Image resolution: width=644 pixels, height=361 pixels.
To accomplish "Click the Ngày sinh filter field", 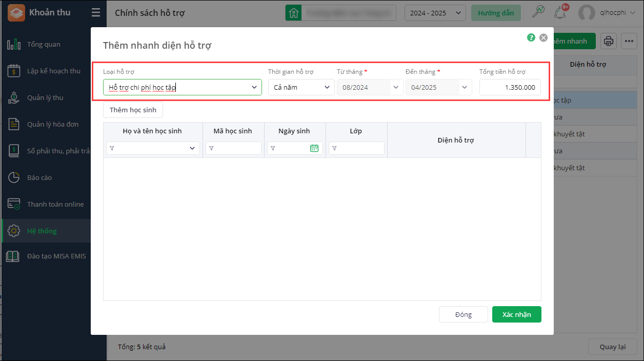I will [x=295, y=148].
